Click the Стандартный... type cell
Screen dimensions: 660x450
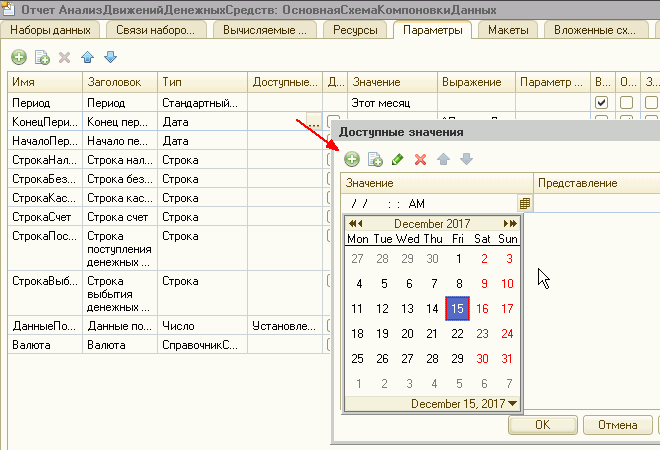(202, 103)
